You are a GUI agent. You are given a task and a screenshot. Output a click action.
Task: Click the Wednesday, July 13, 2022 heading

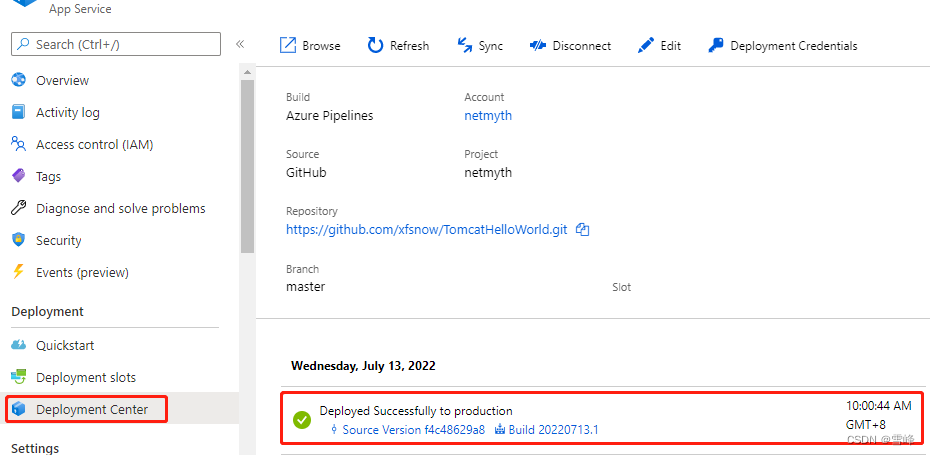[x=363, y=365]
